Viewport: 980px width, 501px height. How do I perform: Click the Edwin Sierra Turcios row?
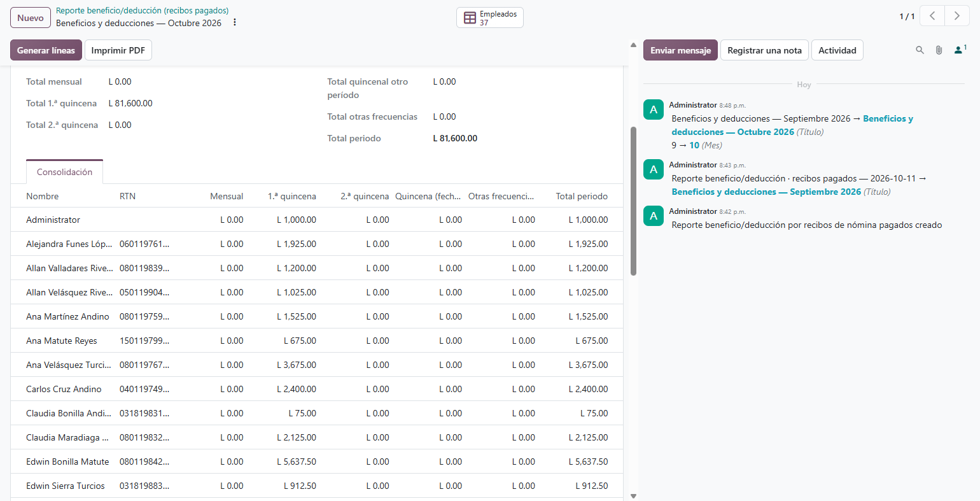tap(316, 486)
